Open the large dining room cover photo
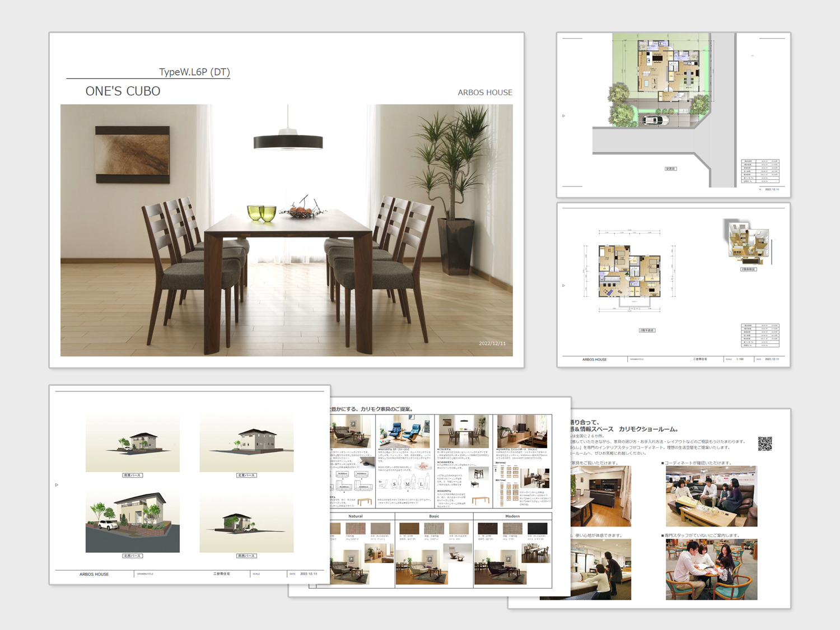The height and width of the screenshot is (630, 840). (x=287, y=230)
